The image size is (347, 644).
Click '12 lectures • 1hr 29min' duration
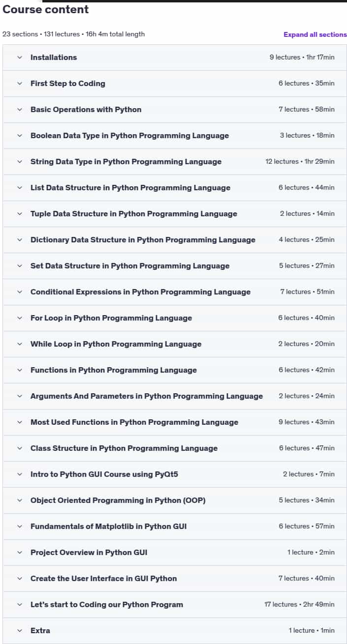coord(300,162)
